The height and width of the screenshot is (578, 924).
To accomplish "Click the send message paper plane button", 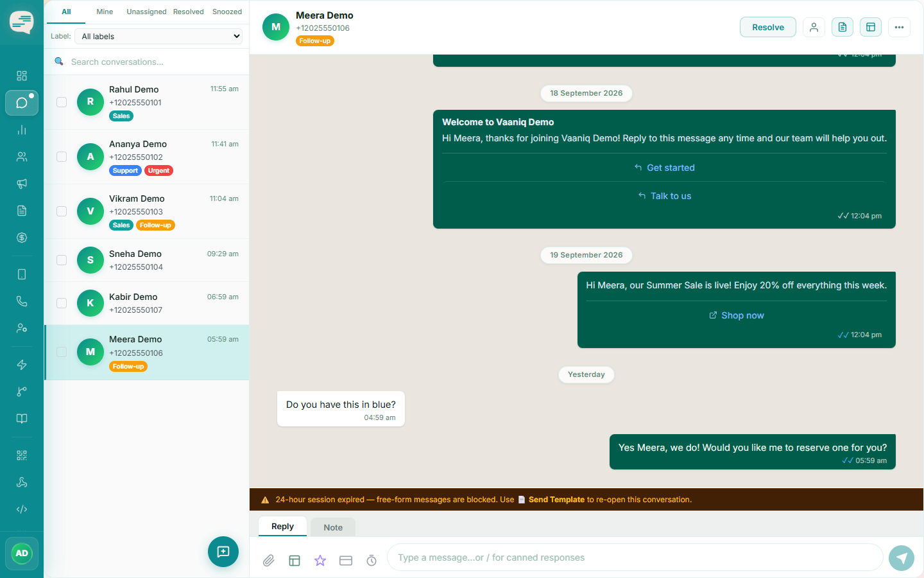I will tap(902, 557).
